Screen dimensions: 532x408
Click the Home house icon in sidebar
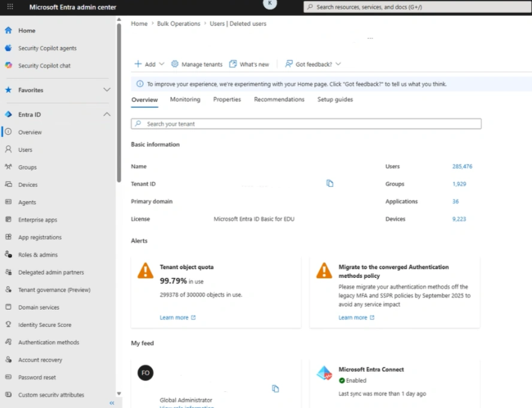point(8,30)
